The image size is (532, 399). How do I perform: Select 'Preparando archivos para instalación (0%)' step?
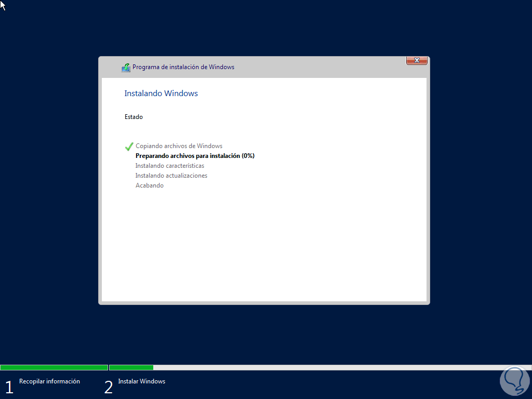click(195, 156)
